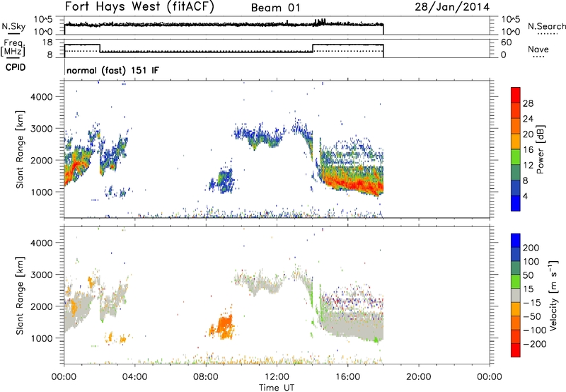566x392 pixels.
Task: Click the "60" tick on Nave axis
Action: 507,42
